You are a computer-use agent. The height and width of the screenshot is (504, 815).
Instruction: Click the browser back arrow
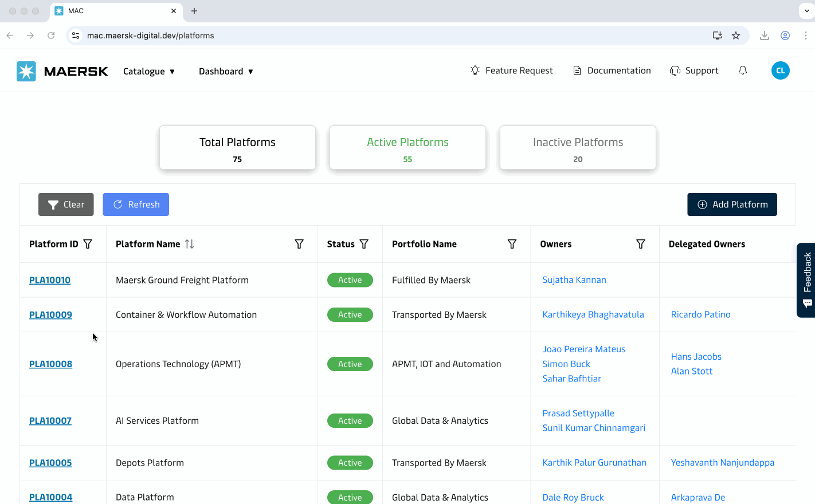(x=10, y=36)
